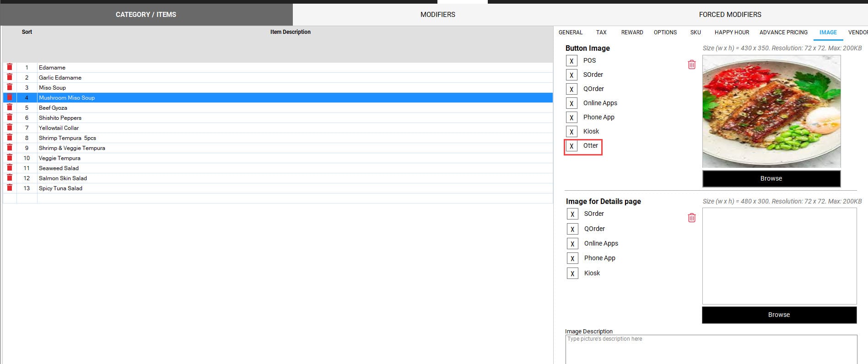Viewport: 868px width, 364px height.
Task: Click the trash icon for Seaweed Salad
Action: coord(10,168)
